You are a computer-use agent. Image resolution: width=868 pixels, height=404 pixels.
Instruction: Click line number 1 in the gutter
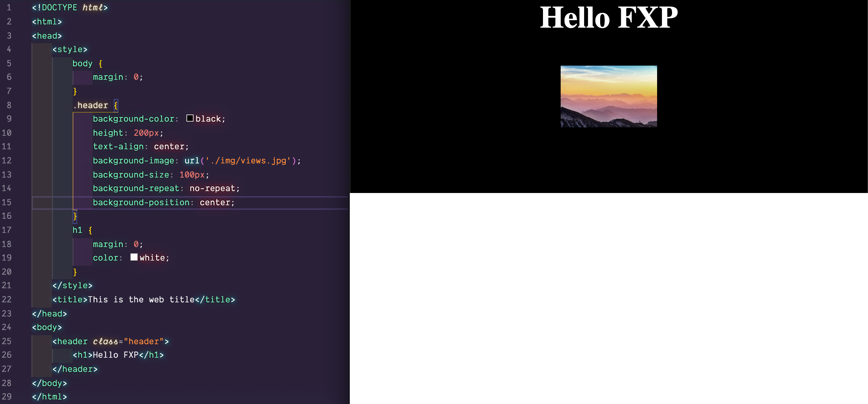[x=9, y=7]
